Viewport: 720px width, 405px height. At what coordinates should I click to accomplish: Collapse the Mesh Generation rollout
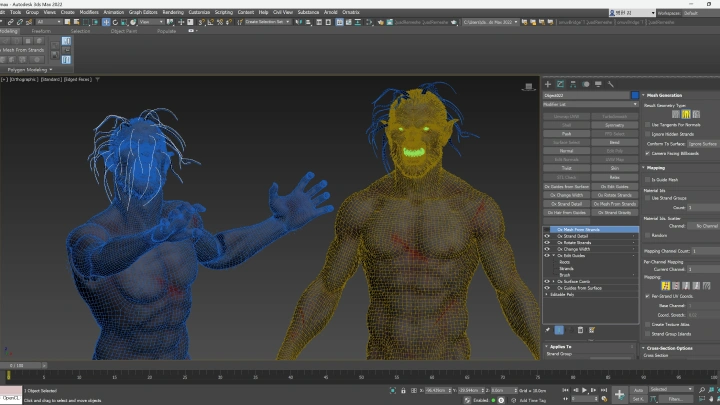point(664,95)
